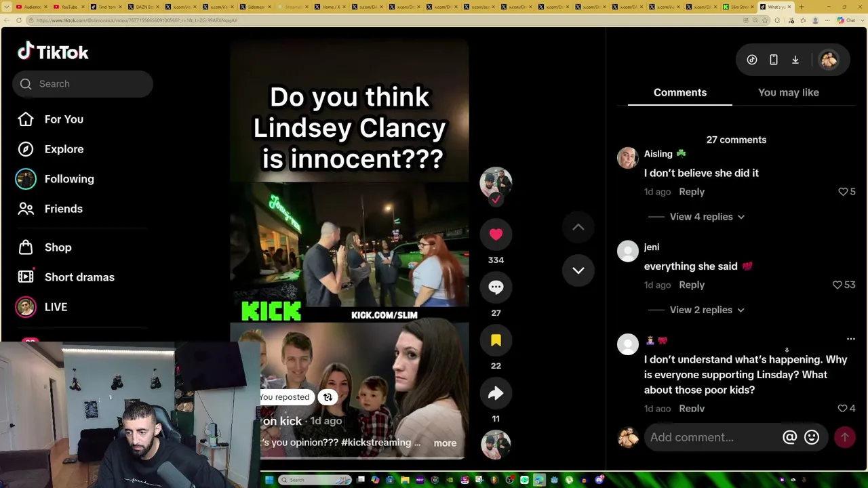Open the emoji picker icon

[x=812, y=438]
